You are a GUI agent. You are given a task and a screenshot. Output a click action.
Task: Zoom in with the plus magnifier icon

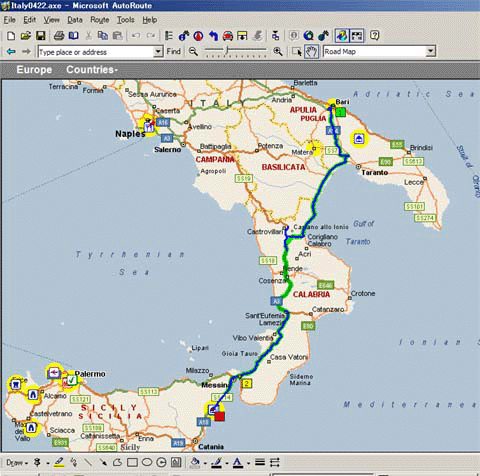tap(278, 51)
